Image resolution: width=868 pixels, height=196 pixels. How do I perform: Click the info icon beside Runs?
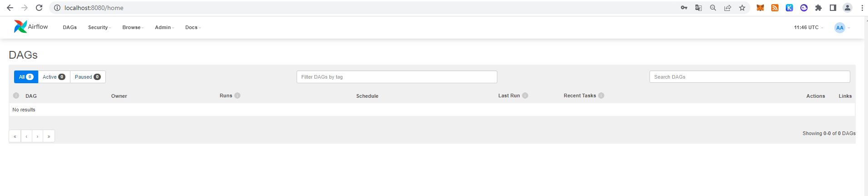click(238, 95)
